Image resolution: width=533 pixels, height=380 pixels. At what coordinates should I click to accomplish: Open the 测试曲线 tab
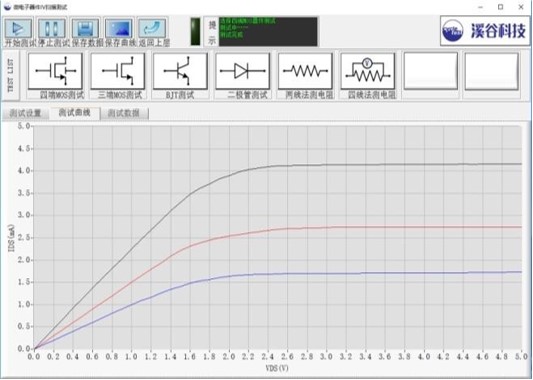click(x=75, y=113)
